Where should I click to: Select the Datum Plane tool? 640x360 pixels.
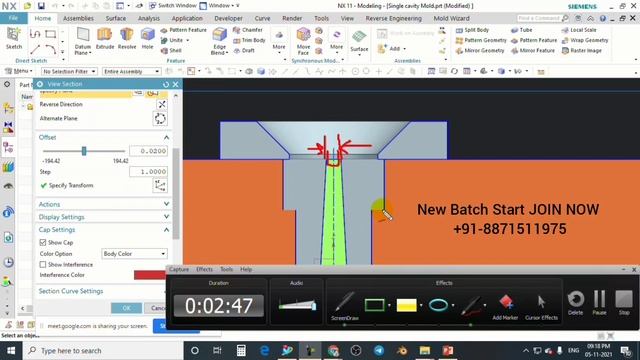point(83,41)
